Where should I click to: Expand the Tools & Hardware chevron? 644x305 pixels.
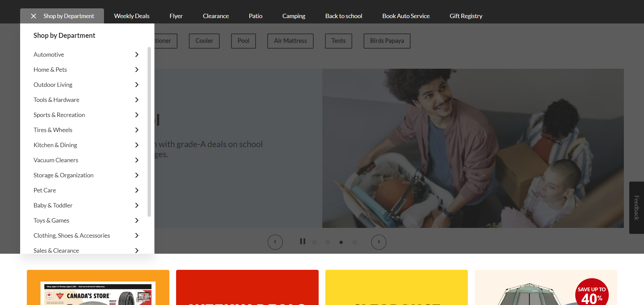(x=137, y=100)
